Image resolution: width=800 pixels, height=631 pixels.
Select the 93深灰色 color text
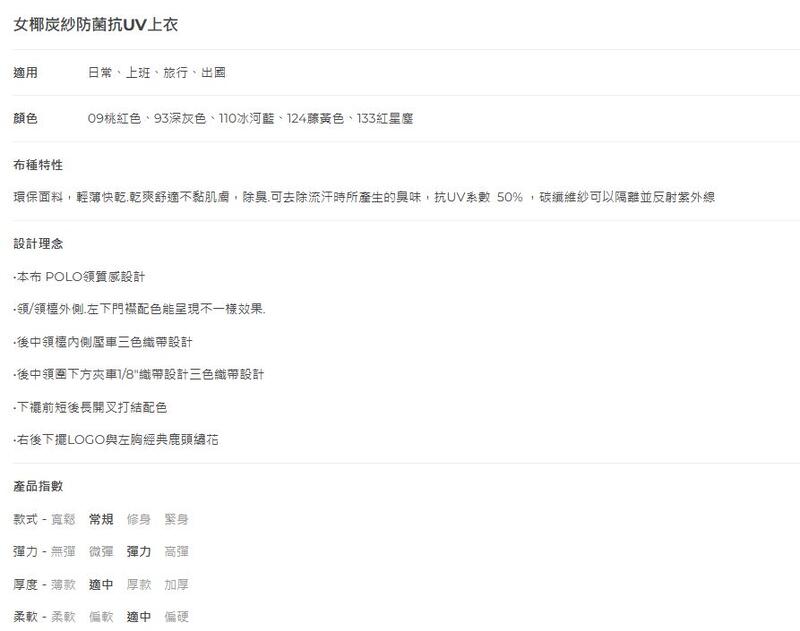point(179,119)
